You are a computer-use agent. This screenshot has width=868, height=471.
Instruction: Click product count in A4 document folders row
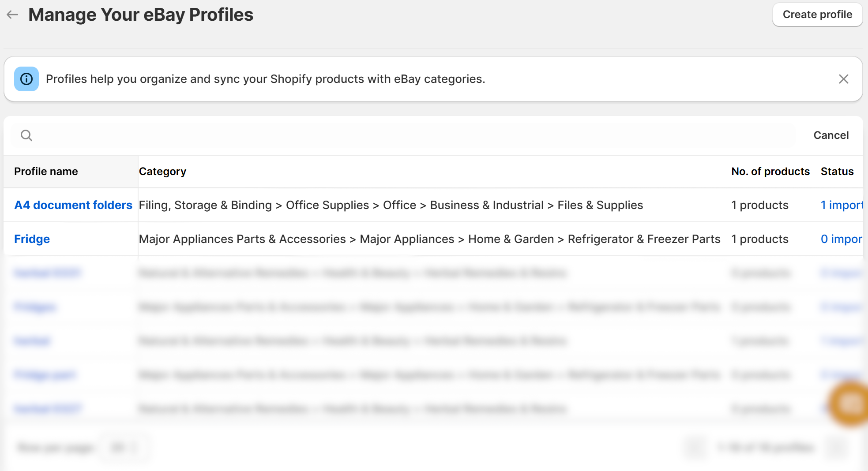(759, 205)
